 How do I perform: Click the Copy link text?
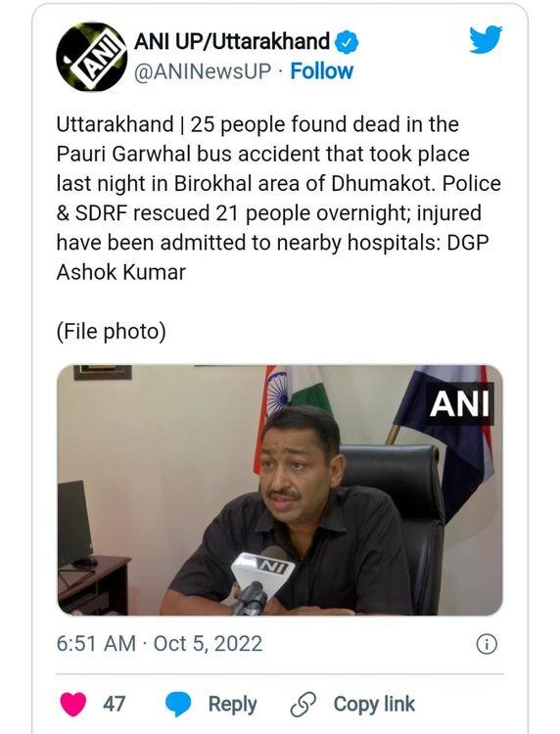374,704
